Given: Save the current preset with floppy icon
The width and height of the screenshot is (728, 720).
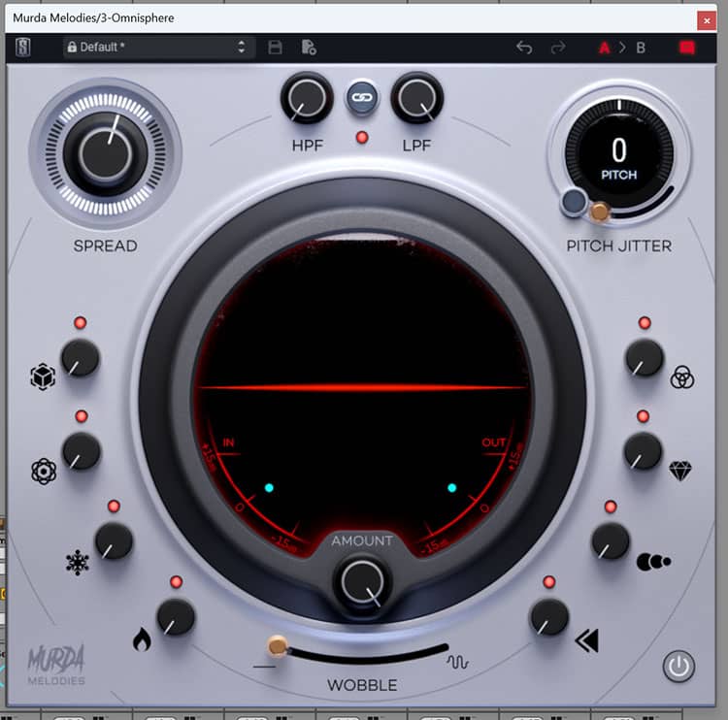Looking at the screenshot, I should coord(275,48).
